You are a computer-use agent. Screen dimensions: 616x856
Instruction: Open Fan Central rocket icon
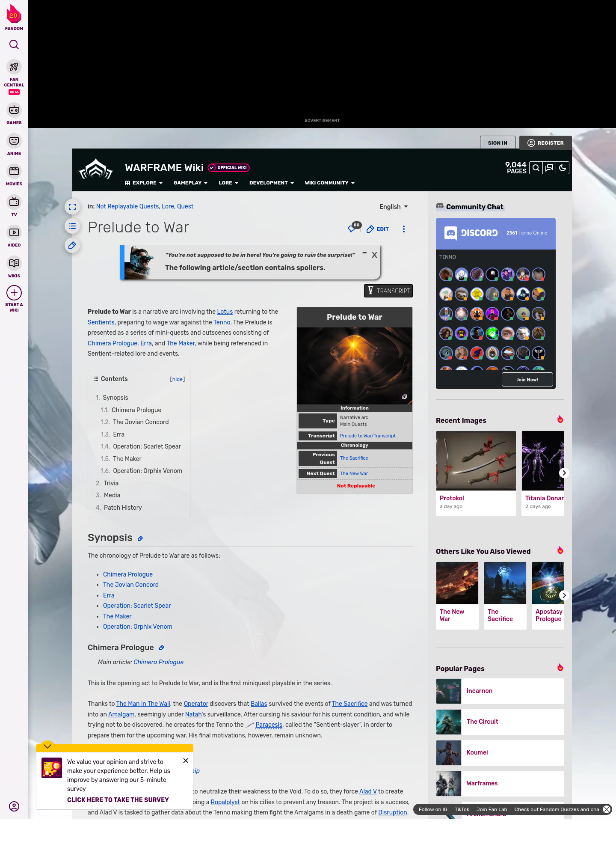14,67
